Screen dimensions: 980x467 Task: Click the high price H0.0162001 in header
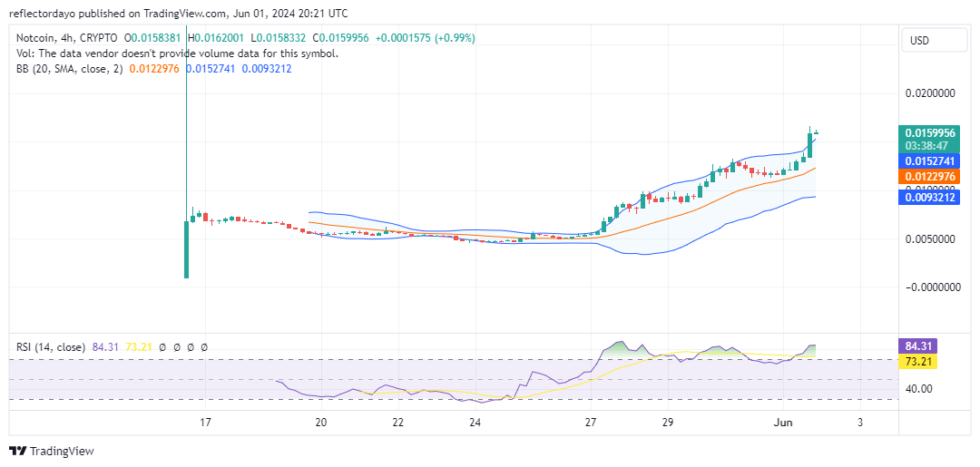[217, 38]
